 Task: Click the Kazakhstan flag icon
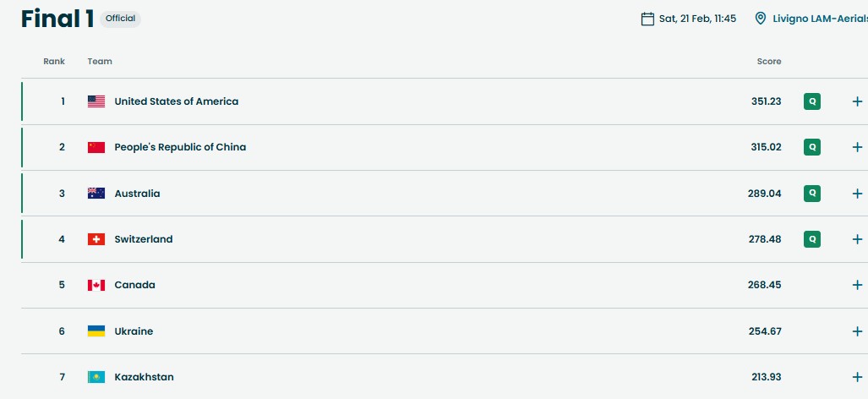(x=96, y=377)
